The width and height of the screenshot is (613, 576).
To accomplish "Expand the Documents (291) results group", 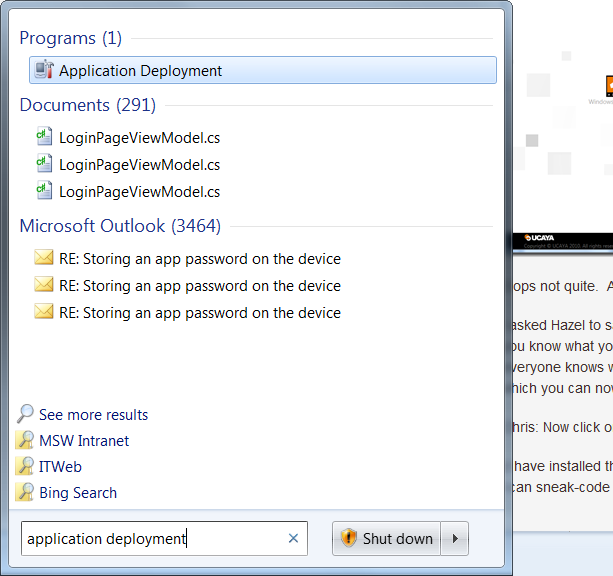I will coord(87,105).
